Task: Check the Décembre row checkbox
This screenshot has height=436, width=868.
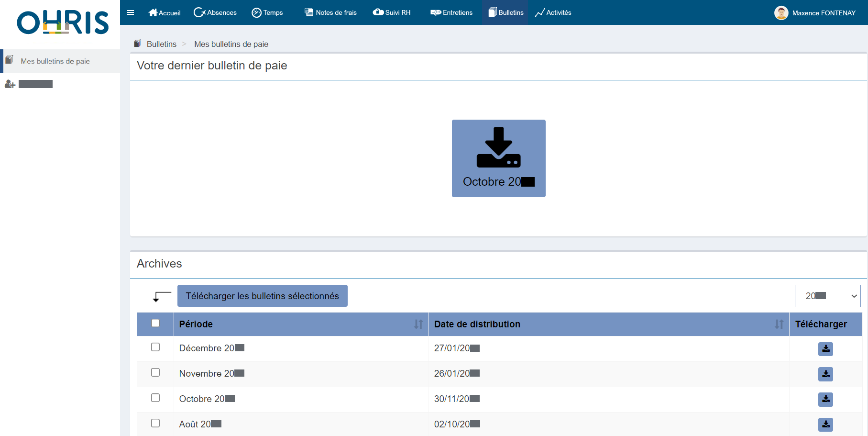Action: 155,347
